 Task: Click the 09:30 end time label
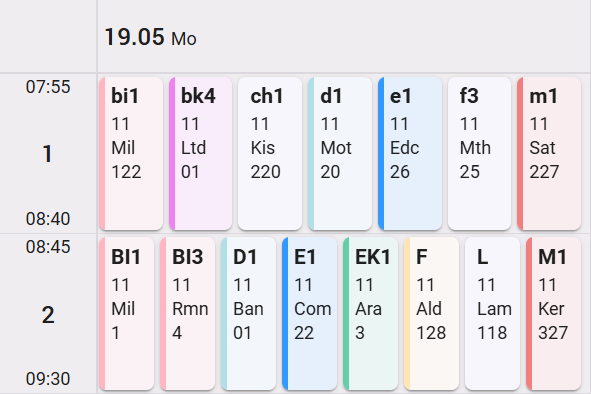pos(48,379)
